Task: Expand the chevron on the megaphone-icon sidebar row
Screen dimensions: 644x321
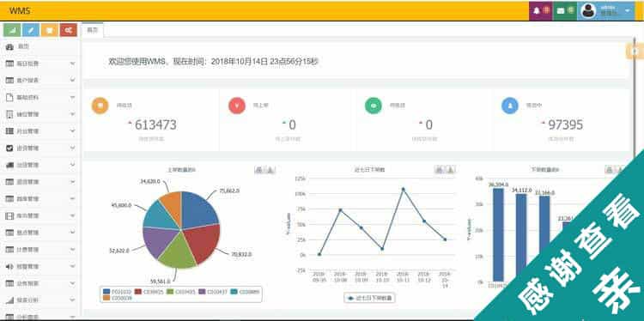Action: point(72,266)
